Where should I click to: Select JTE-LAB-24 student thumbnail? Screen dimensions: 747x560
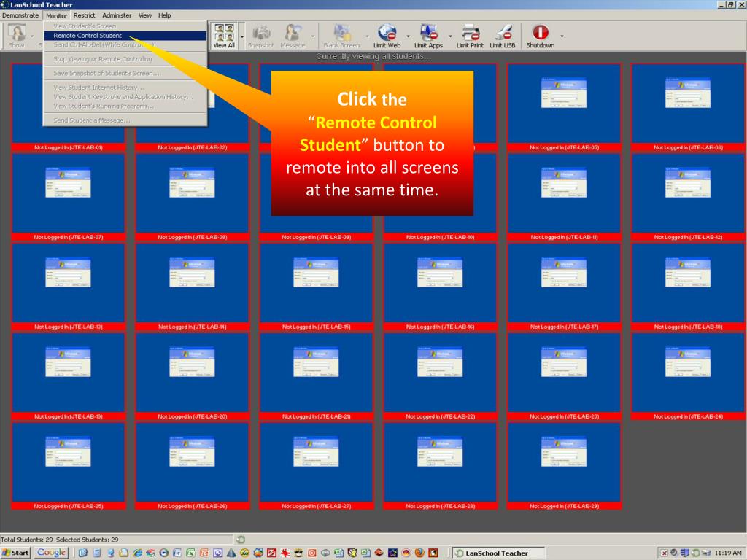tap(688, 376)
